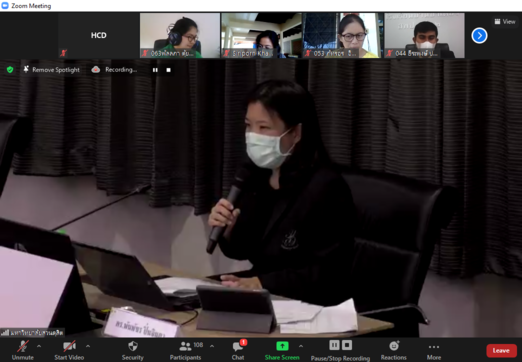
Task: Pause recording from the bottom toolbar
Action: (x=334, y=345)
